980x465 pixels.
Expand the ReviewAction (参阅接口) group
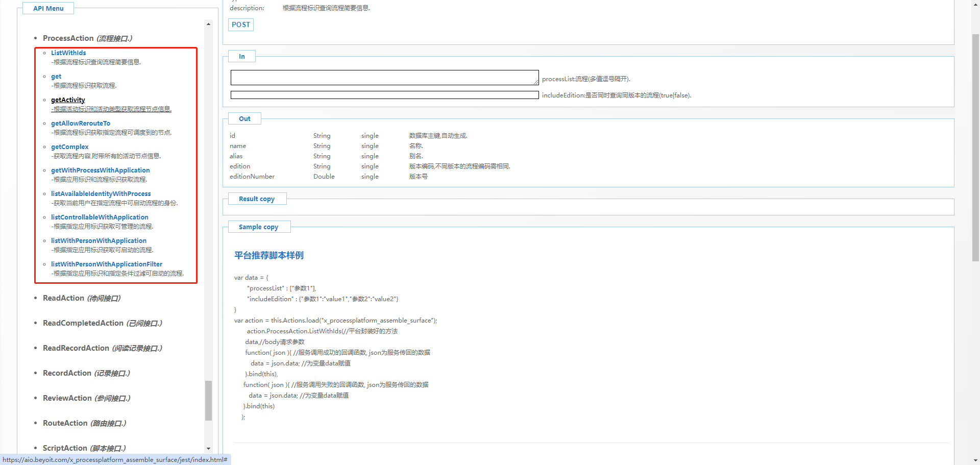coord(87,398)
